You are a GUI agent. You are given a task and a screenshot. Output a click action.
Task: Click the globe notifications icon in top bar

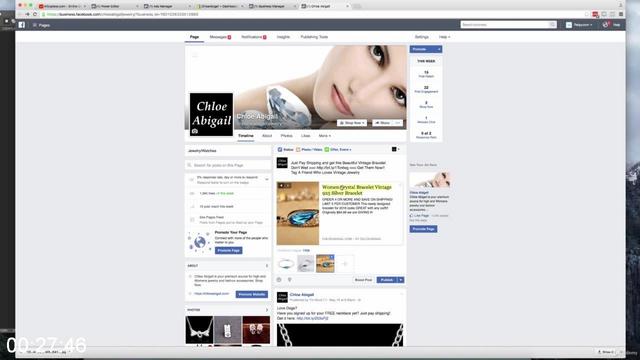605,25
